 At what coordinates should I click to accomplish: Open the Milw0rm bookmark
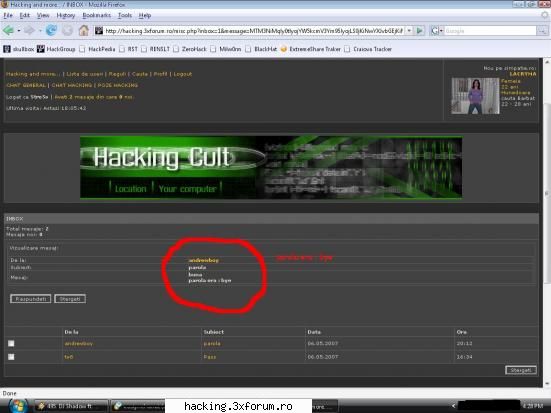pos(226,49)
